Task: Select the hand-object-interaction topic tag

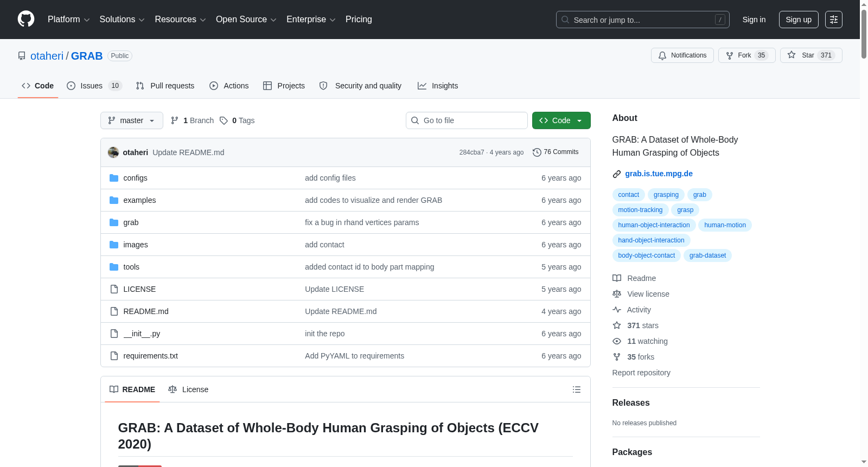Action: 651,240
